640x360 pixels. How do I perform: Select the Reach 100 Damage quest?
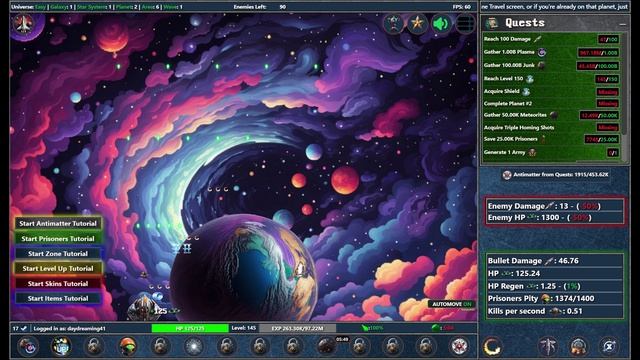[x=551, y=39]
